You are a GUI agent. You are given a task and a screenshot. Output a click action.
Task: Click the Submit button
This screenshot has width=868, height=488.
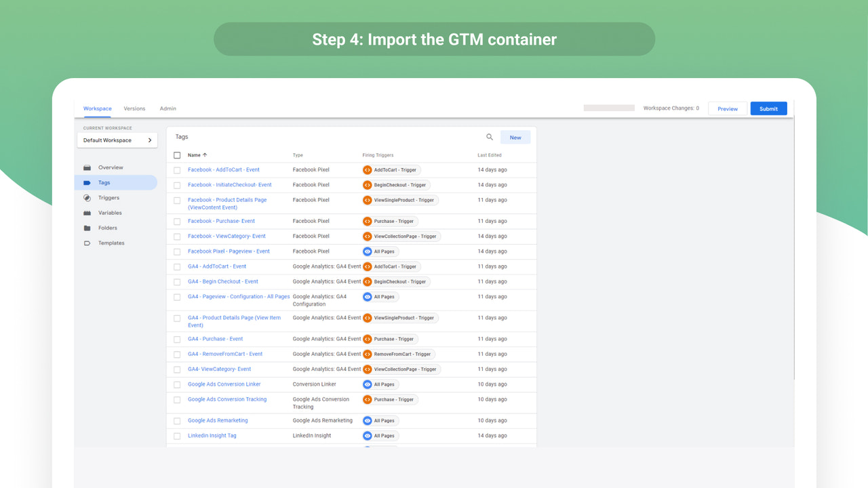(x=768, y=108)
